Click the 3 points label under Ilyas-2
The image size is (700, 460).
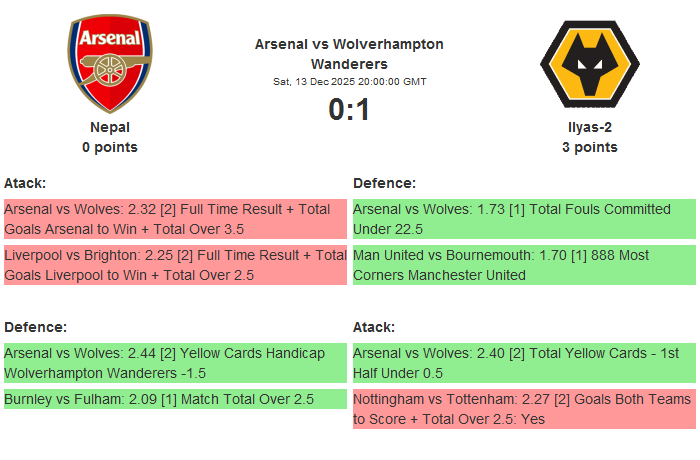pyautogui.click(x=589, y=147)
